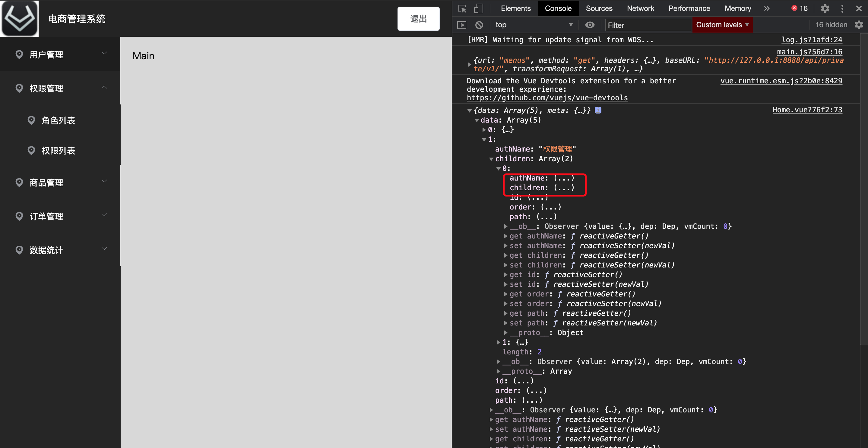Expand the 商品管理 menu chevron

pyautogui.click(x=104, y=181)
